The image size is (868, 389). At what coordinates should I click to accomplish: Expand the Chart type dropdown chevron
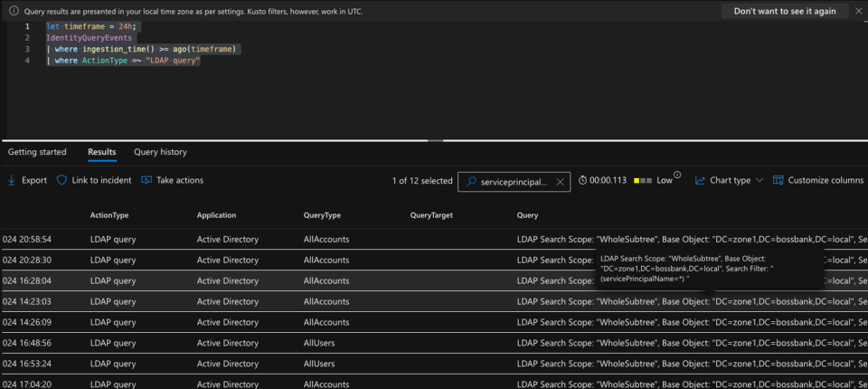point(759,180)
